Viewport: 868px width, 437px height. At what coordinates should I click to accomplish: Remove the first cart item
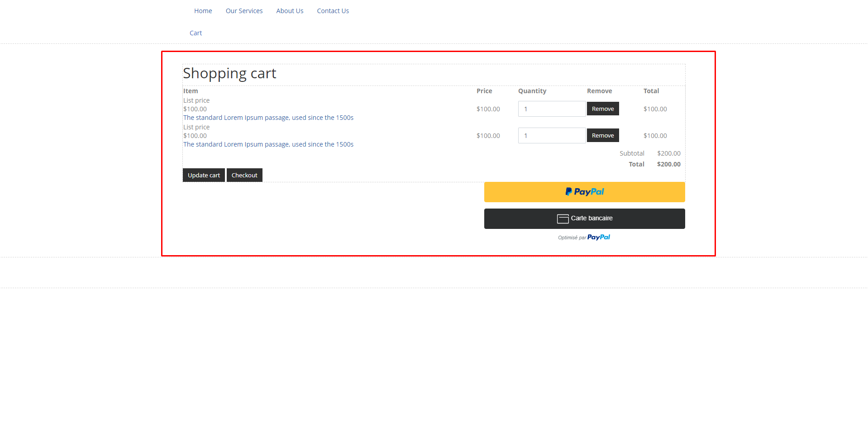[x=603, y=109]
